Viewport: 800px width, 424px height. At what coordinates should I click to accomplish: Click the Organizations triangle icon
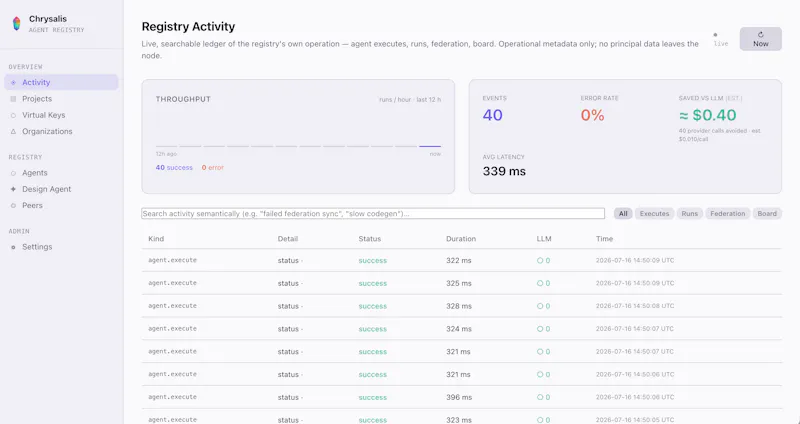pos(13,132)
